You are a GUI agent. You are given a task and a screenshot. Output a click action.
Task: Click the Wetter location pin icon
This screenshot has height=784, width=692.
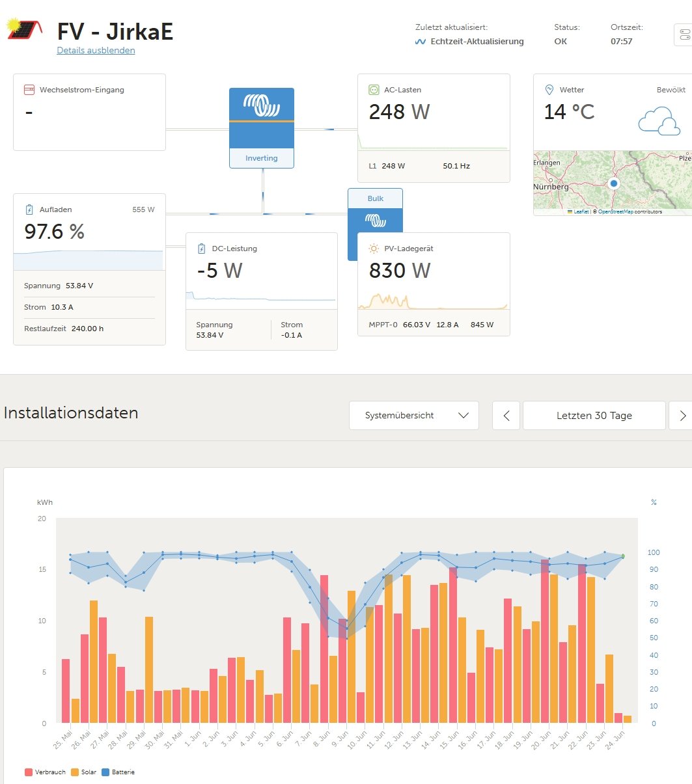549,90
